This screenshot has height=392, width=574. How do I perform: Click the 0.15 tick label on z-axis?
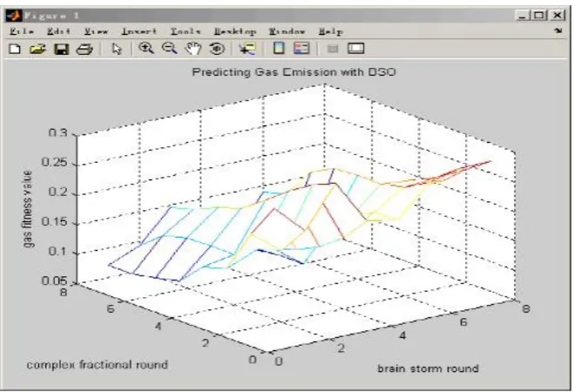coord(55,222)
